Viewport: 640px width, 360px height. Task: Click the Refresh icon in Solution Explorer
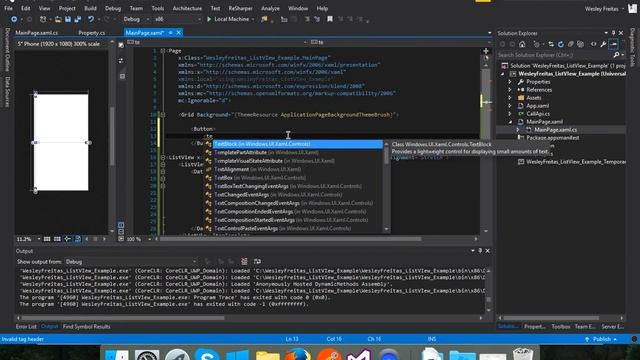[561, 44]
